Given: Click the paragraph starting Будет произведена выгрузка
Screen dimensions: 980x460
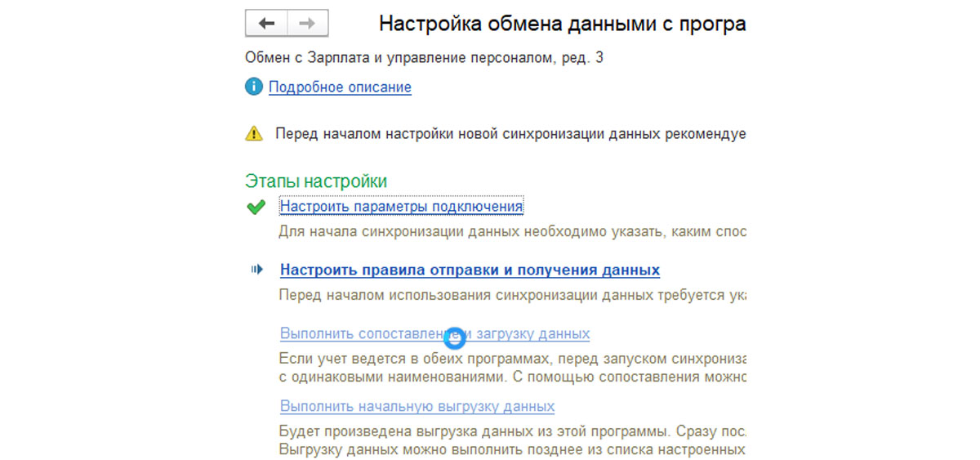Looking at the screenshot, I should [x=512, y=440].
